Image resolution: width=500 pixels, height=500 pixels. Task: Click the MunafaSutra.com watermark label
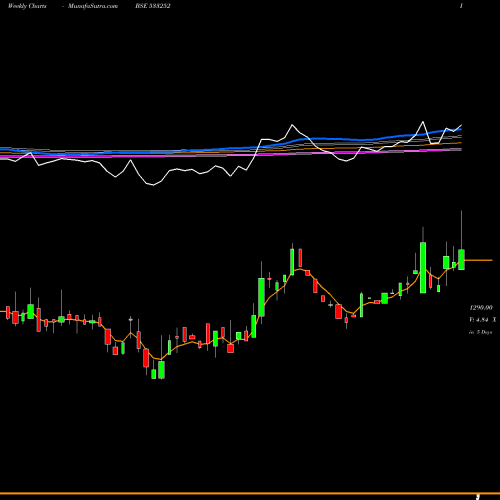tap(93, 6)
